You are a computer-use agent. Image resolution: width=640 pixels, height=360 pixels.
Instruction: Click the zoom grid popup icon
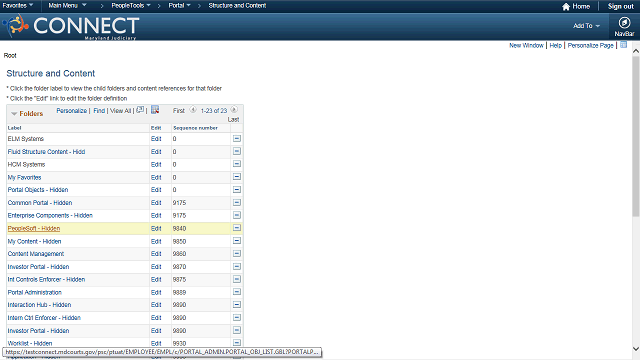click(140, 110)
